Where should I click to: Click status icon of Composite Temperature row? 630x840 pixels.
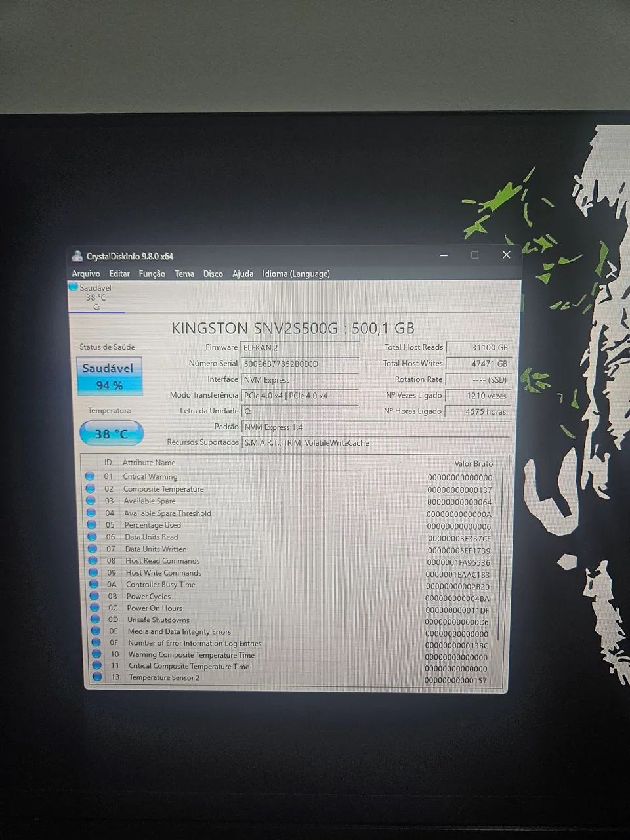pyautogui.click(x=91, y=488)
